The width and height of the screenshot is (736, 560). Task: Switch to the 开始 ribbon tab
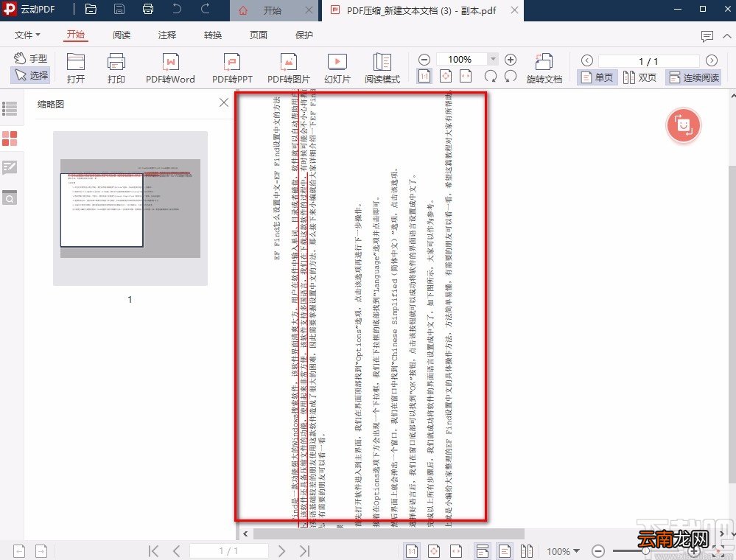[75, 35]
